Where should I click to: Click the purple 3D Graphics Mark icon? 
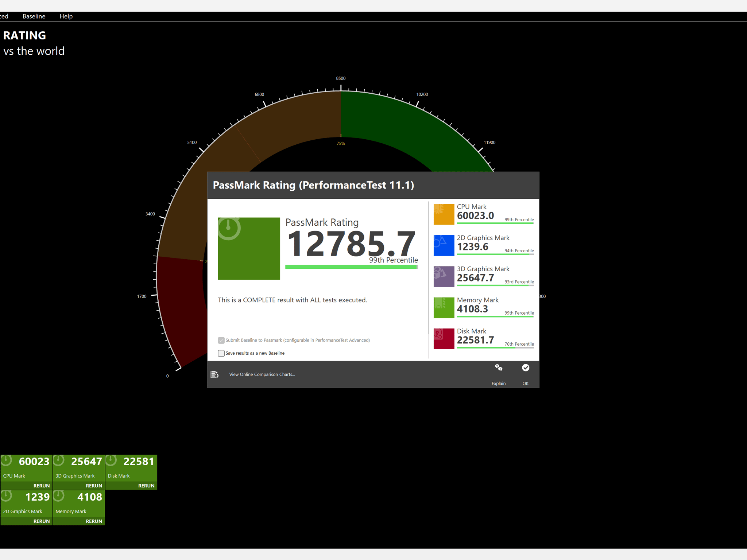coord(444,276)
